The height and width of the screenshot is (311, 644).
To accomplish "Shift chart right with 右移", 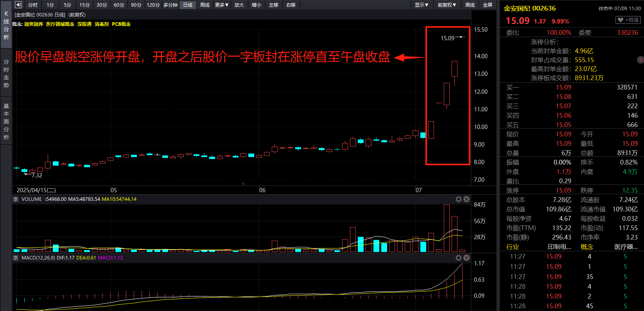I will 291,5.
